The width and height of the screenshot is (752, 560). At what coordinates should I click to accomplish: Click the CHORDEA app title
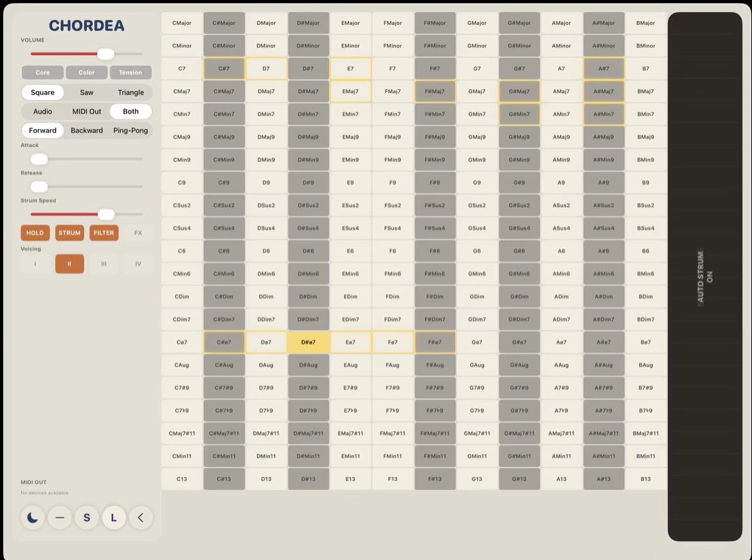[87, 26]
